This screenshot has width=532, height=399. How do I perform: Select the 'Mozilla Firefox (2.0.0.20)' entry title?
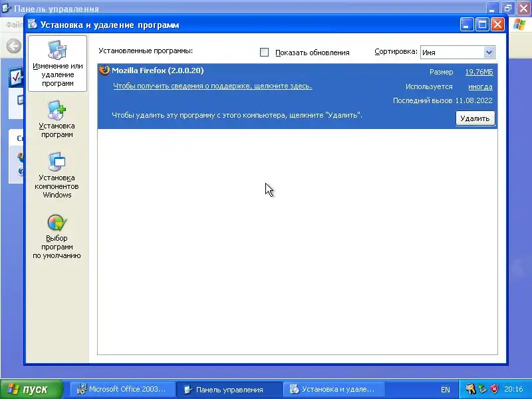(158, 70)
